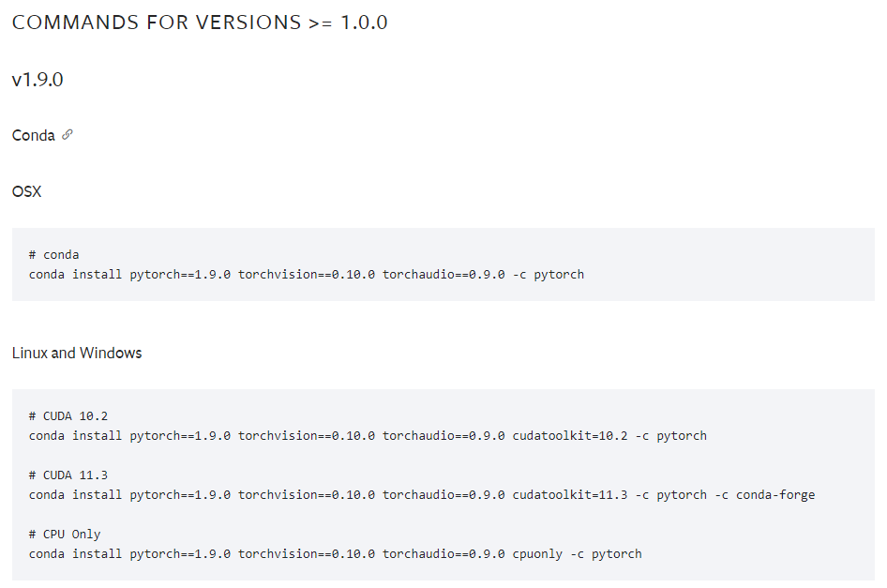
Task: Click the anchor link icon beside Conda
Action: [x=67, y=135]
